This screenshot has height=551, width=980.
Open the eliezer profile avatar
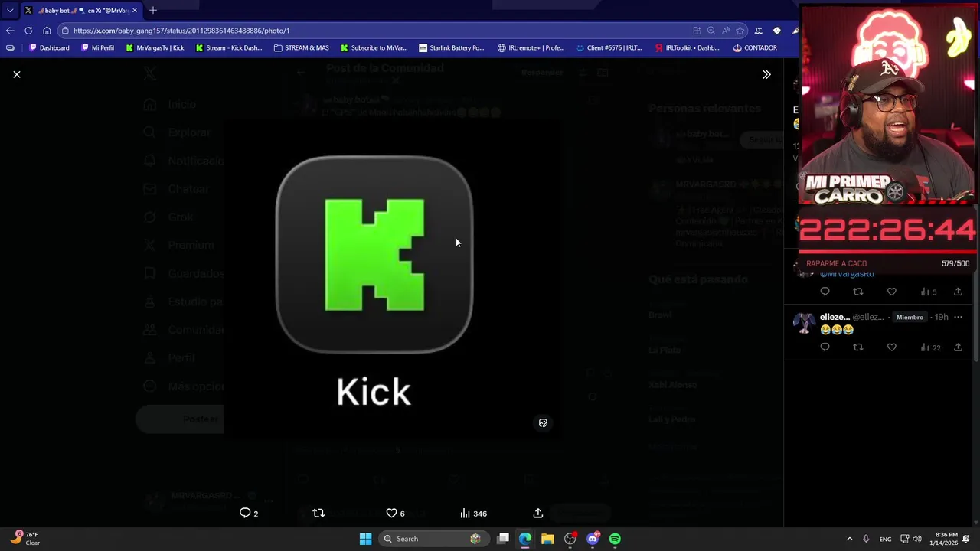pos(804,323)
